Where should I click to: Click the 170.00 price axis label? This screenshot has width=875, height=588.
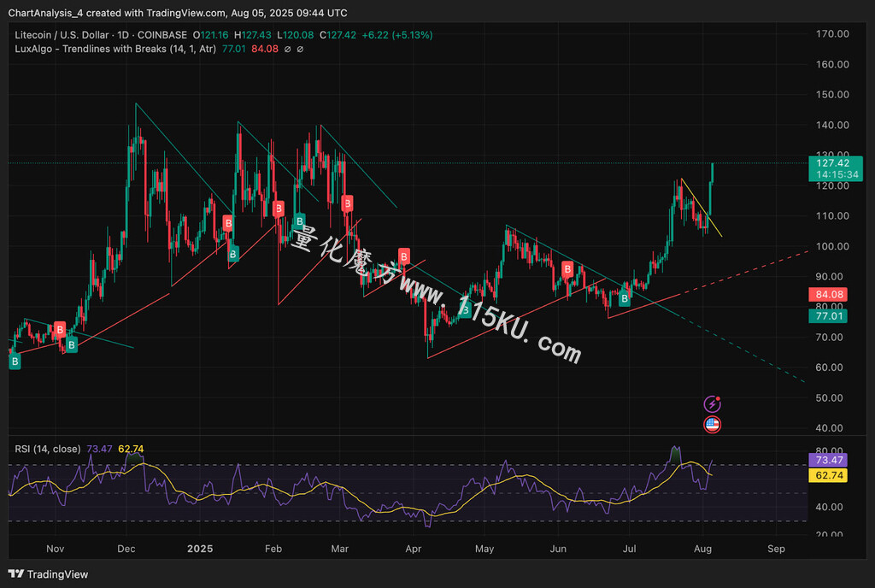click(x=832, y=34)
